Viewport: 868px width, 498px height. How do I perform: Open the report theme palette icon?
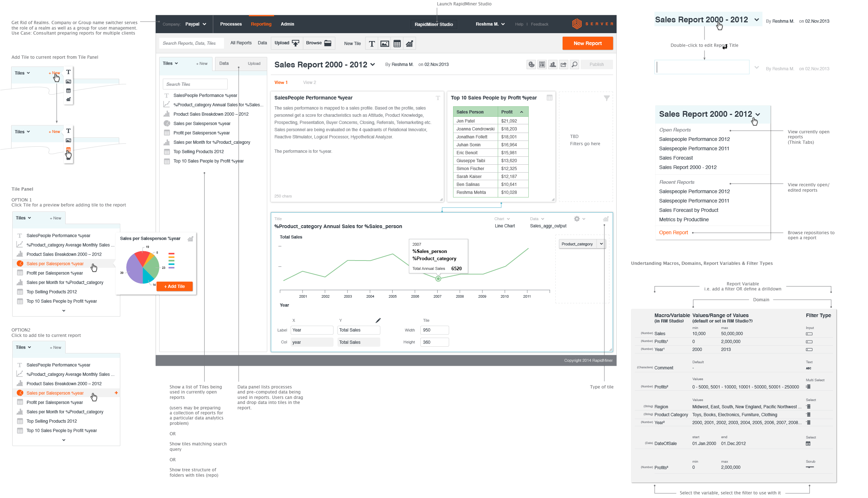pyautogui.click(x=531, y=65)
